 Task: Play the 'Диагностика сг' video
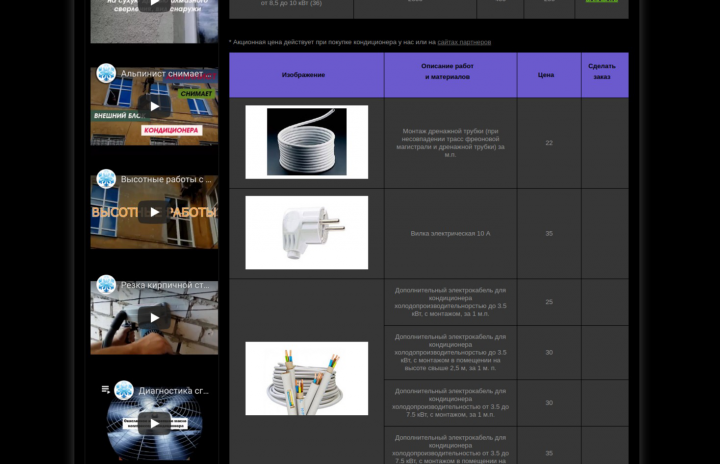point(154,423)
